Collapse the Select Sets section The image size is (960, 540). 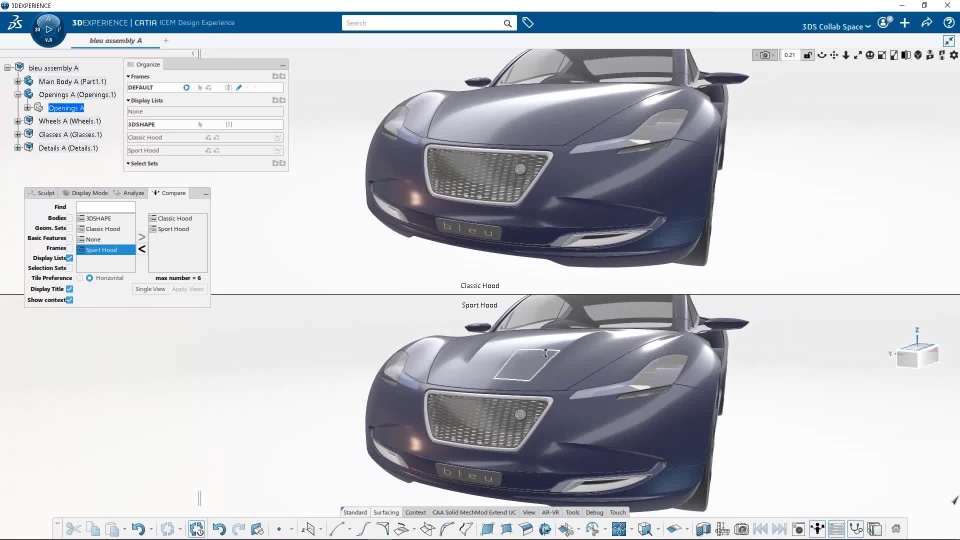(x=129, y=163)
